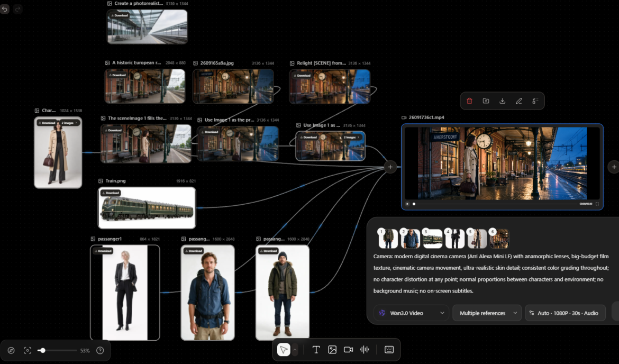619x364 pixels.
Task: Add a text node with T tool
Action: coord(316,349)
